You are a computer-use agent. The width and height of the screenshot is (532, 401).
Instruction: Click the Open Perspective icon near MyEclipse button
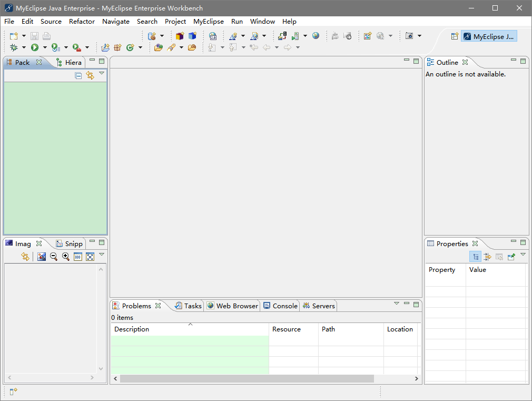coord(455,36)
